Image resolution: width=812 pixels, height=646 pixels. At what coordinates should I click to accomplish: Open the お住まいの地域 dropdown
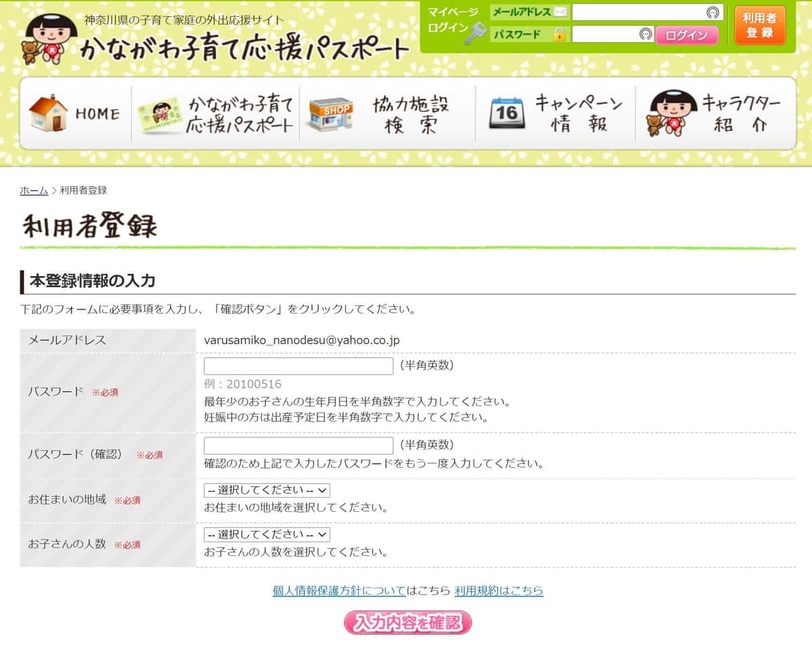(x=267, y=490)
